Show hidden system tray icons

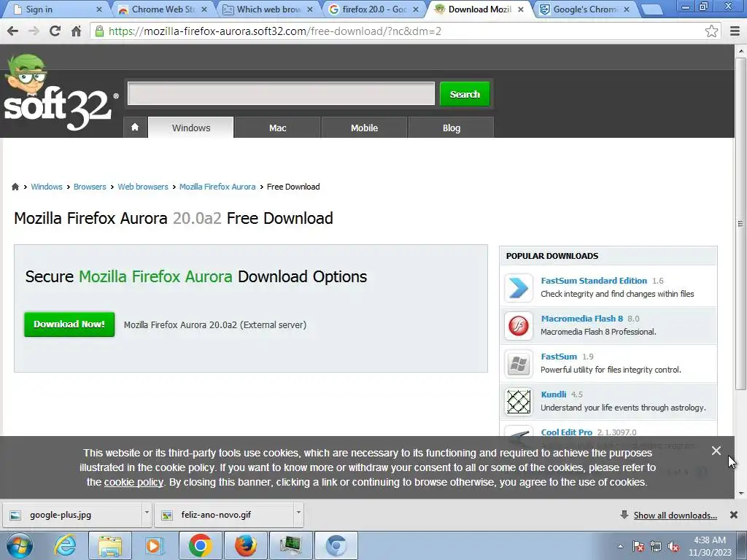[x=620, y=547]
